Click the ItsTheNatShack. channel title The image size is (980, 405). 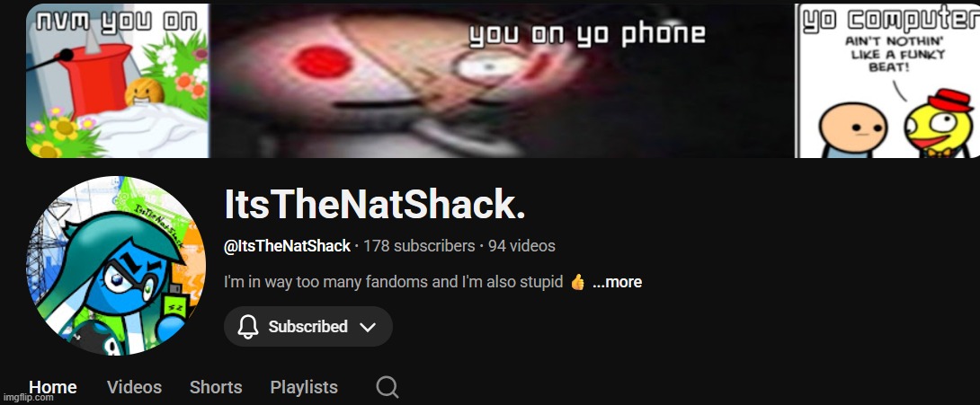(x=374, y=205)
